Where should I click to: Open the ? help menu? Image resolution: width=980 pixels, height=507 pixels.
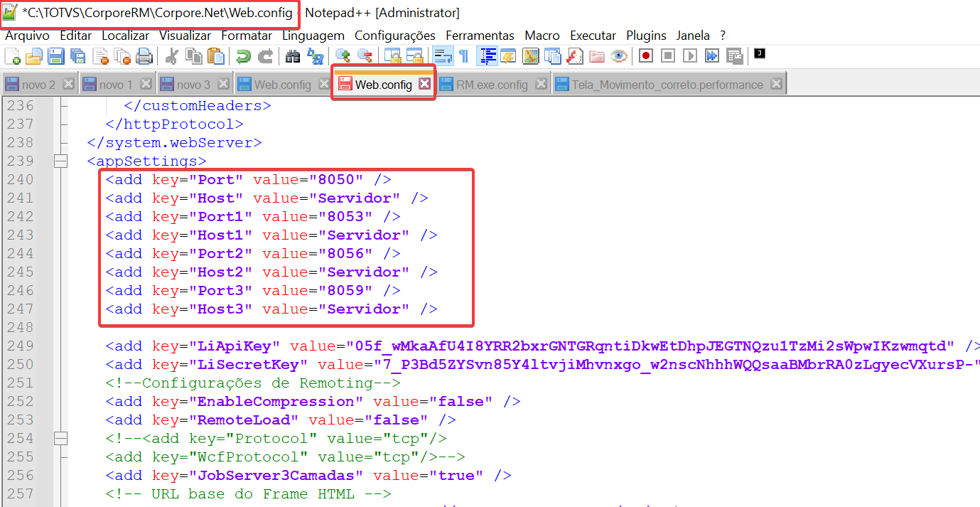(x=723, y=35)
